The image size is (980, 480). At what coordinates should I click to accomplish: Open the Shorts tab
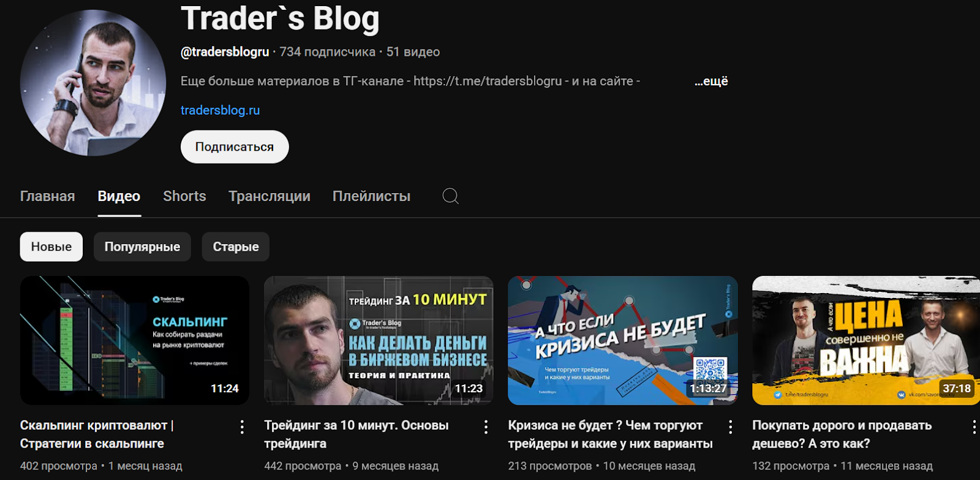coord(184,196)
